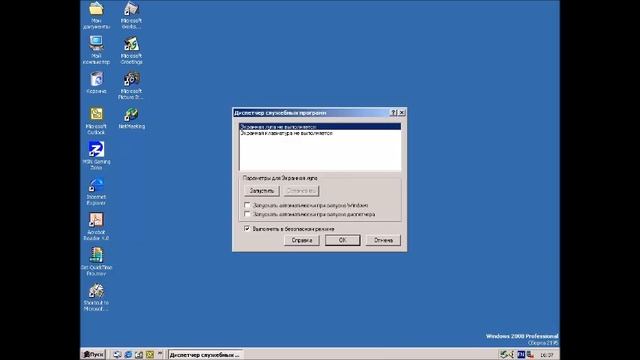Select Экранная лупа не выполняется list row
The image size is (640, 360).
pos(320,127)
